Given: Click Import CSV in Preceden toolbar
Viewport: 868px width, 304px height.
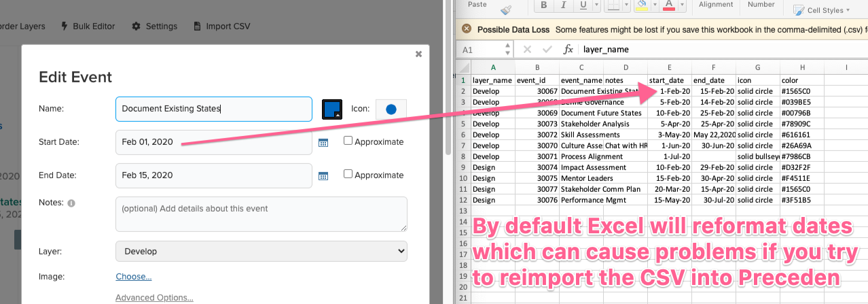Looking at the screenshot, I should click(x=221, y=27).
